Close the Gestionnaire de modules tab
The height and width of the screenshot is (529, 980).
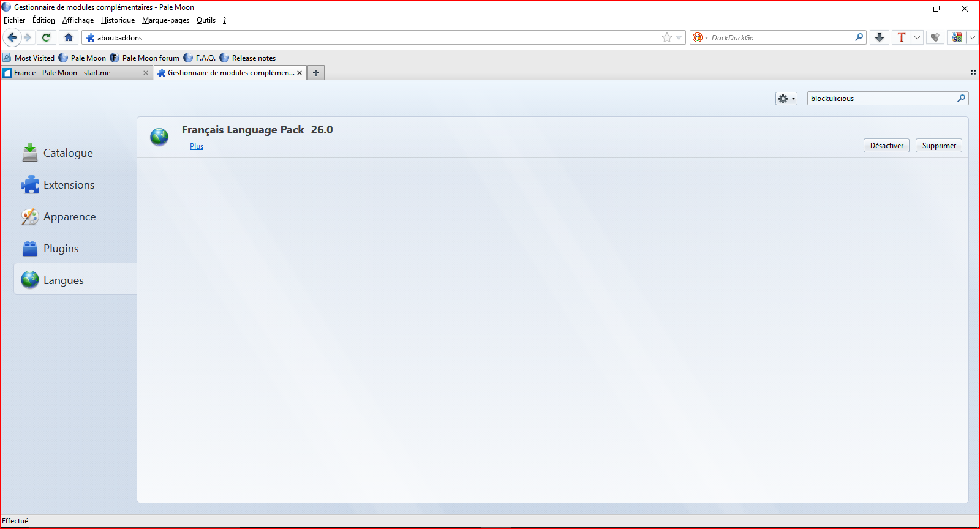[300, 73]
